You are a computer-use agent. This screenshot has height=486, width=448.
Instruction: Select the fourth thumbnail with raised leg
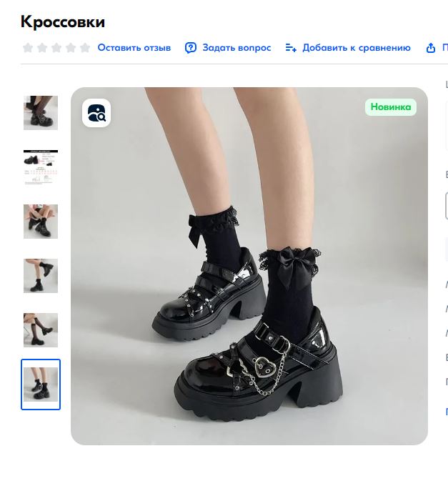point(41,276)
